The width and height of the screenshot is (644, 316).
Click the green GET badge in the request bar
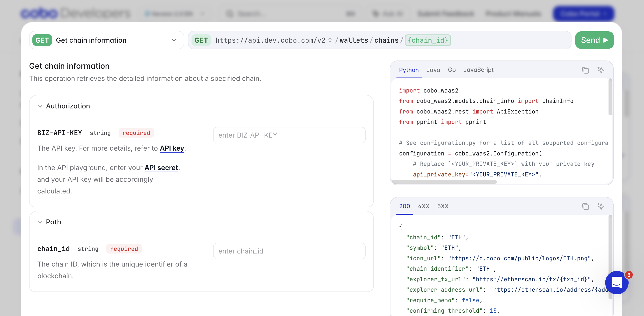[201, 40]
